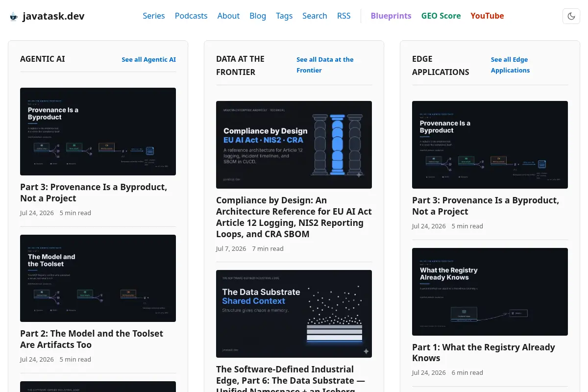
Task: Open Data Substrate Shared Context thumbnail
Action: point(294,314)
